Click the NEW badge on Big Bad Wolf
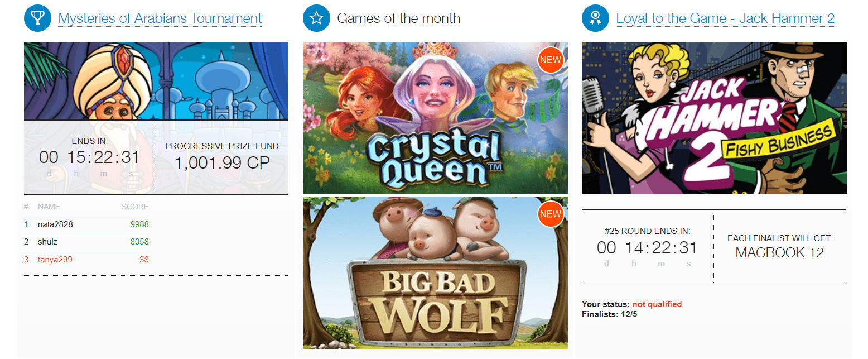This screenshot has width=868, height=359. pos(551,214)
